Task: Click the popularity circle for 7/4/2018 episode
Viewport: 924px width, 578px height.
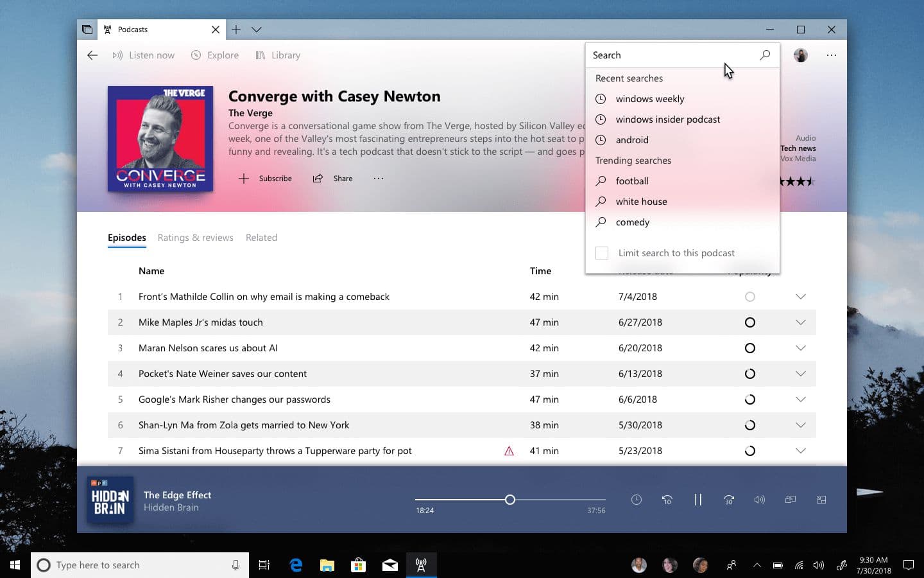Action: coord(750,297)
